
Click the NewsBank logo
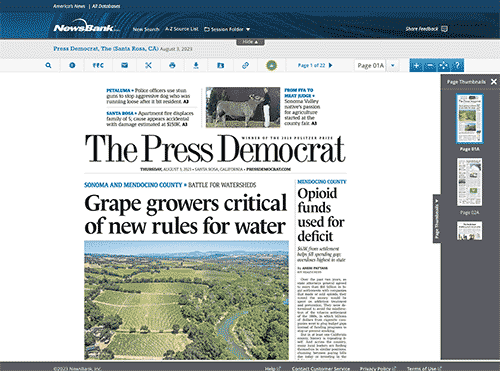tap(87, 27)
